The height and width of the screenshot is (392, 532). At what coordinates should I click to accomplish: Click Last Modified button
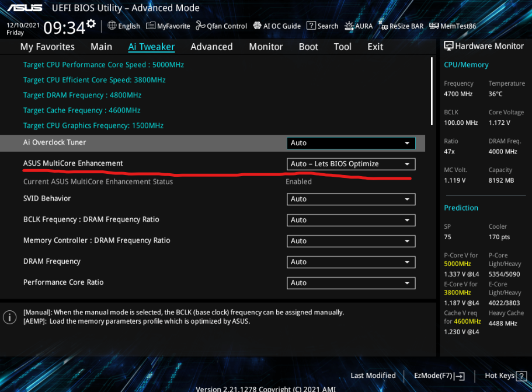pos(373,376)
